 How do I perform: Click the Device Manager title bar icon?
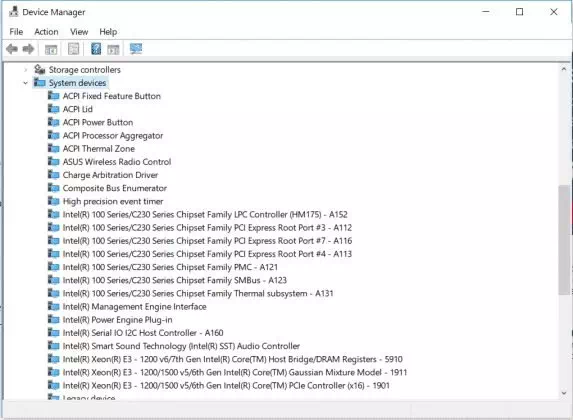[14, 12]
